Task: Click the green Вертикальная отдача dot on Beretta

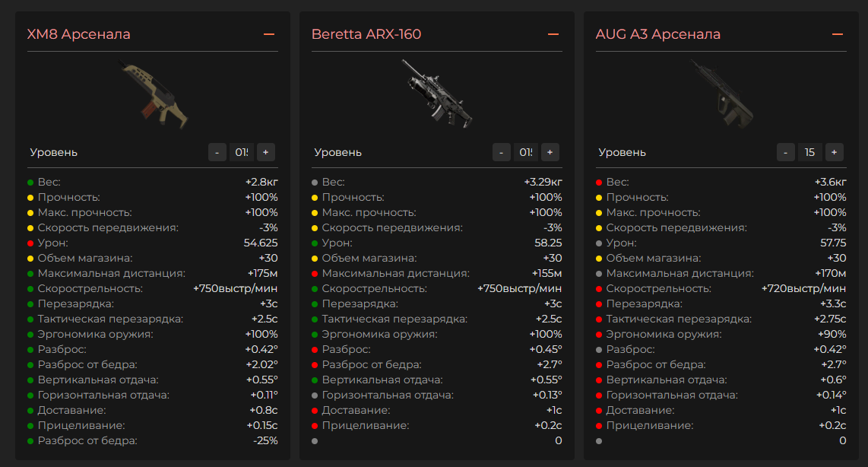Action: coord(315,380)
